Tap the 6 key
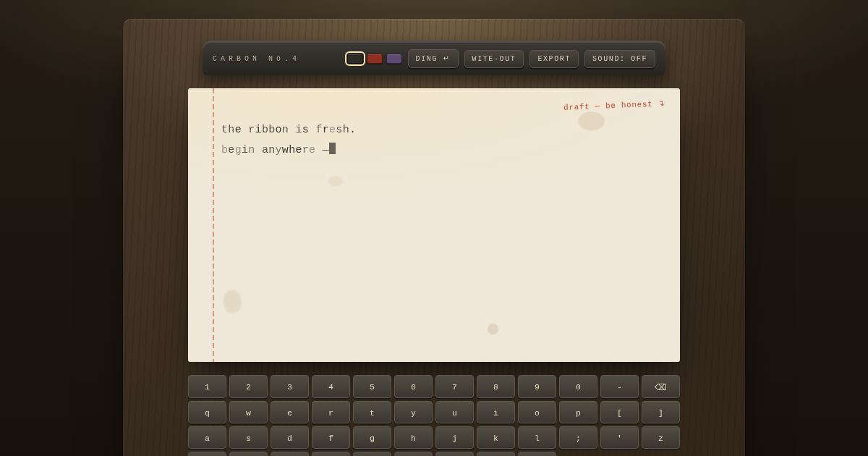The height and width of the screenshot is (456, 868). click(413, 387)
